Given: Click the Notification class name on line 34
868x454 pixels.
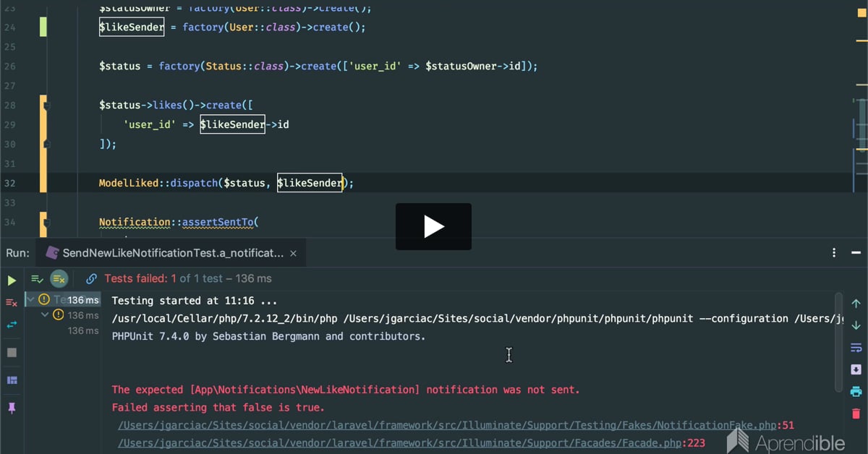Looking at the screenshot, I should pyautogui.click(x=135, y=223).
